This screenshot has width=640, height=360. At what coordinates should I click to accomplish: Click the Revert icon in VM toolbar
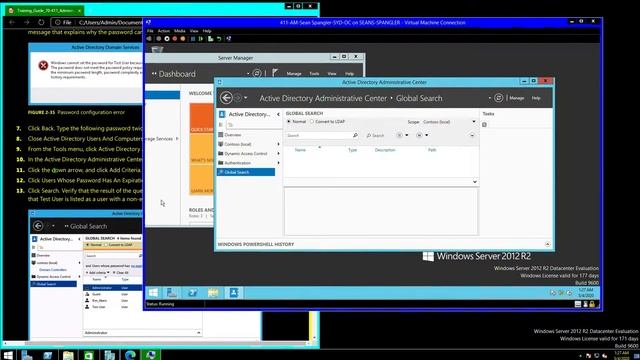click(219, 39)
